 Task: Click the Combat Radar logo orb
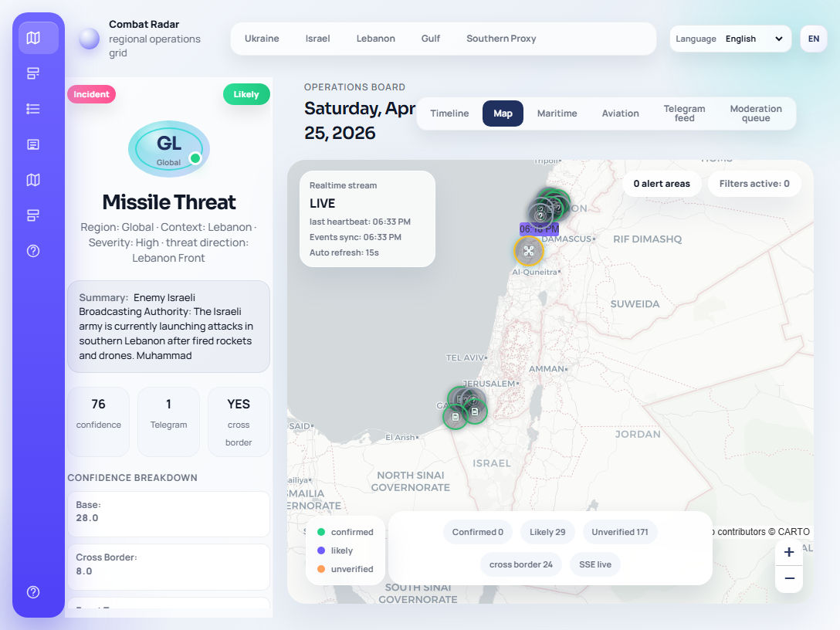point(89,39)
